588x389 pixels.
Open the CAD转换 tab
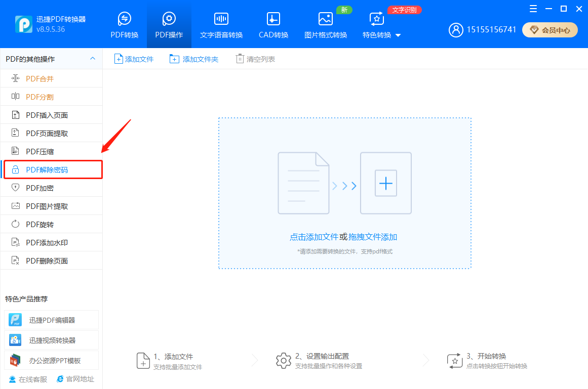click(x=273, y=25)
